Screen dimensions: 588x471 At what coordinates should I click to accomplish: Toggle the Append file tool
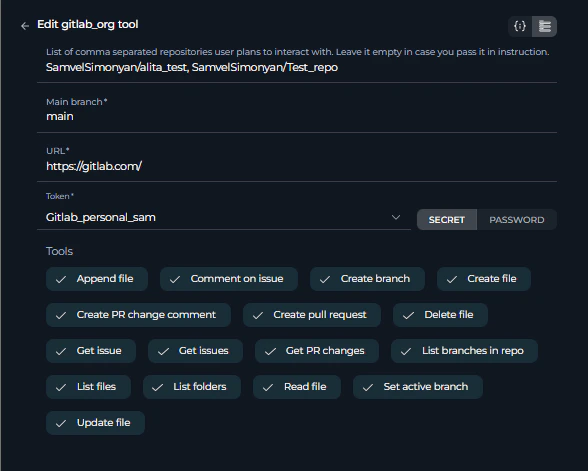point(97,279)
